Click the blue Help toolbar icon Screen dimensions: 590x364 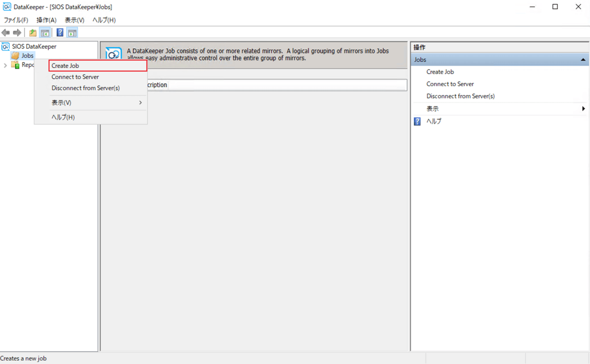tap(60, 33)
